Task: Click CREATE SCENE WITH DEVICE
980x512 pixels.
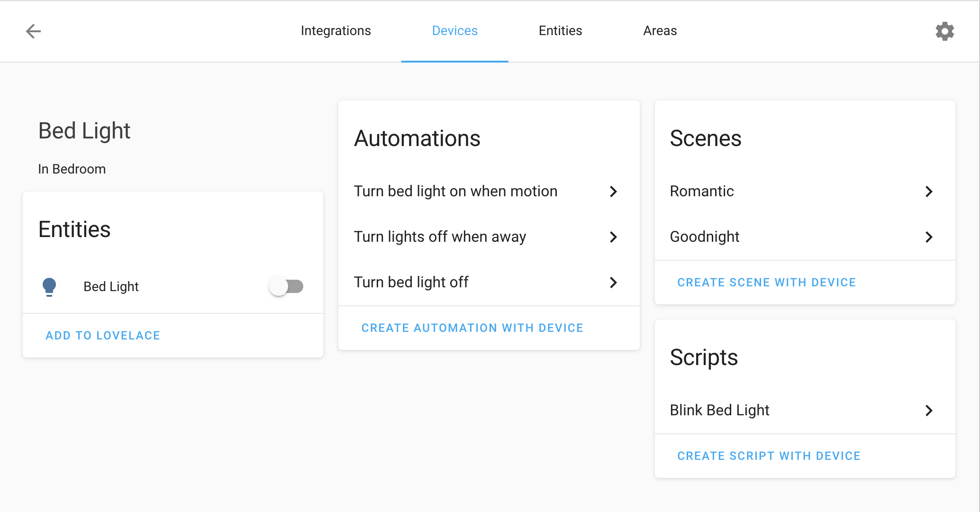Action: (767, 282)
